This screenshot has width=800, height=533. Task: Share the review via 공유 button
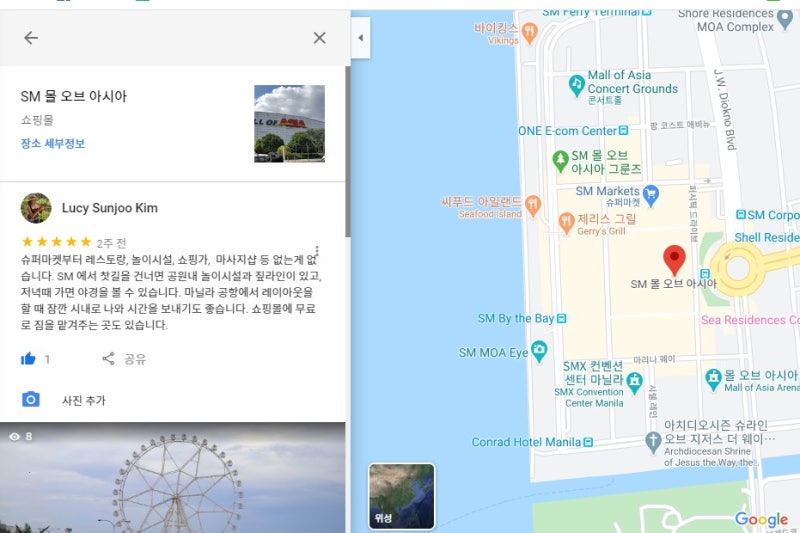(124, 359)
